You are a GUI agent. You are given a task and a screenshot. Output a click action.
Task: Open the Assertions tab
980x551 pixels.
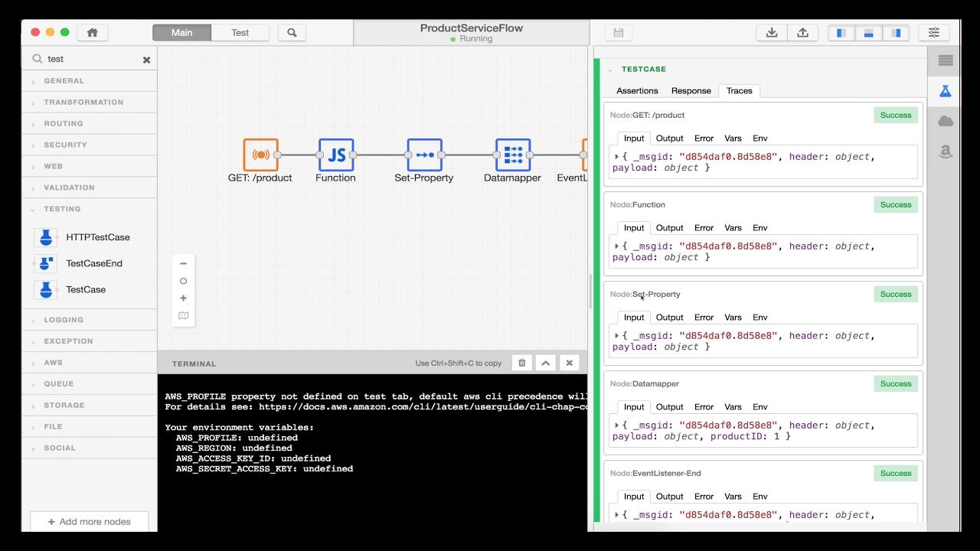click(x=637, y=90)
